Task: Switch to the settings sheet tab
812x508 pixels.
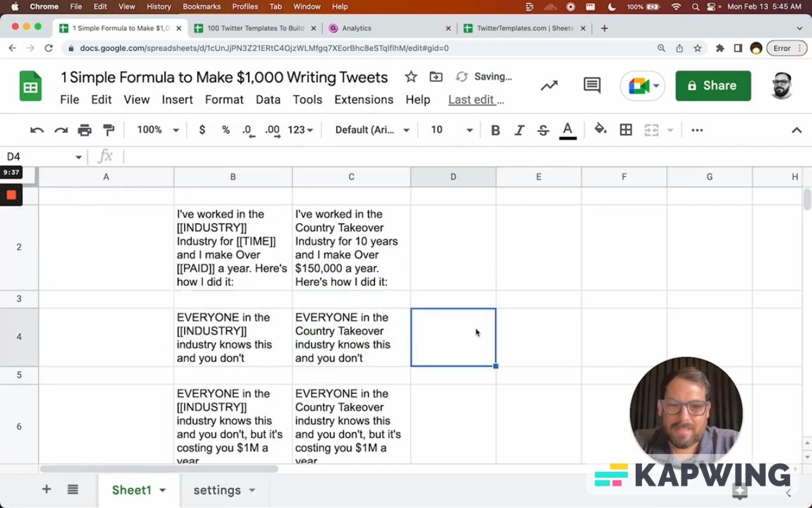Action: [x=217, y=490]
